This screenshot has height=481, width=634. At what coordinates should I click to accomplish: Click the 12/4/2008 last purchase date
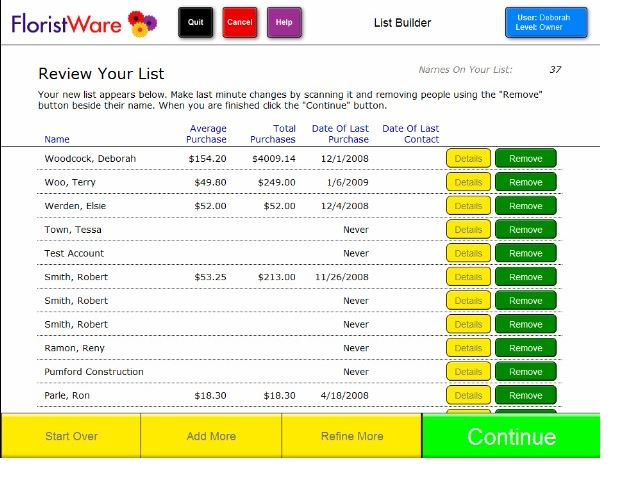click(344, 206)
